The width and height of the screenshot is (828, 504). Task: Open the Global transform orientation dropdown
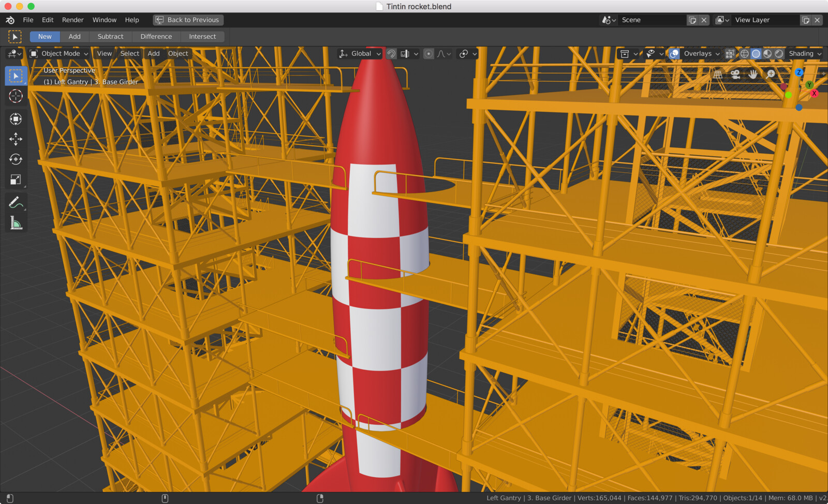click(360, 53)
